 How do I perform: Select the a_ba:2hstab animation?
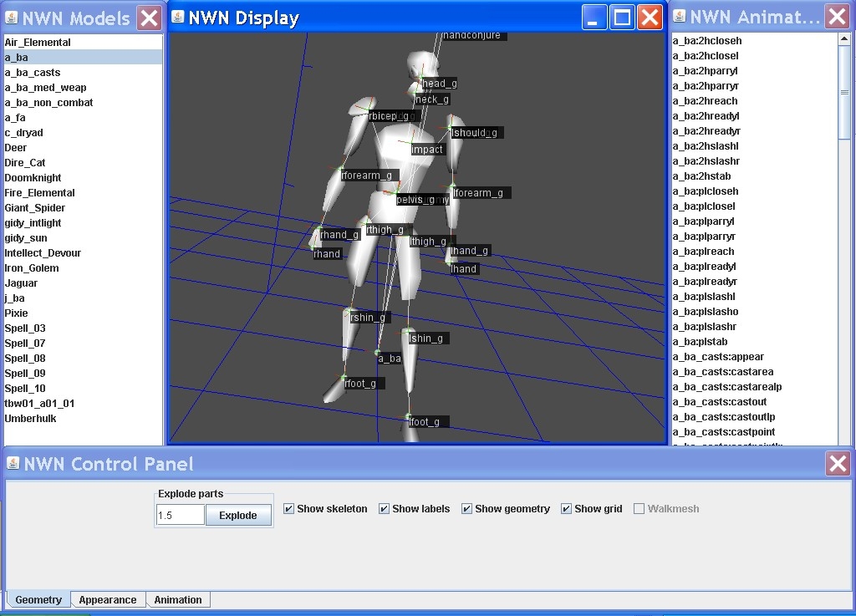701,176
